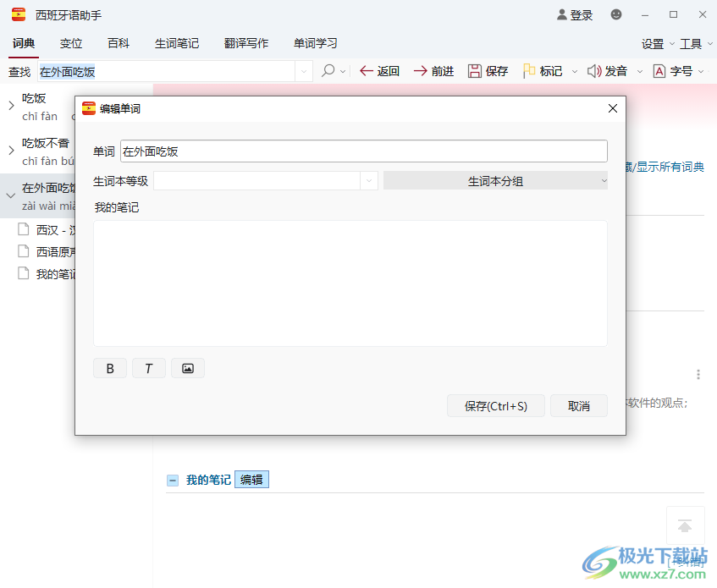Open the 西汉 dictionary page entry
717x588 pixels.
pyautogui.click(x=47, y=230)
